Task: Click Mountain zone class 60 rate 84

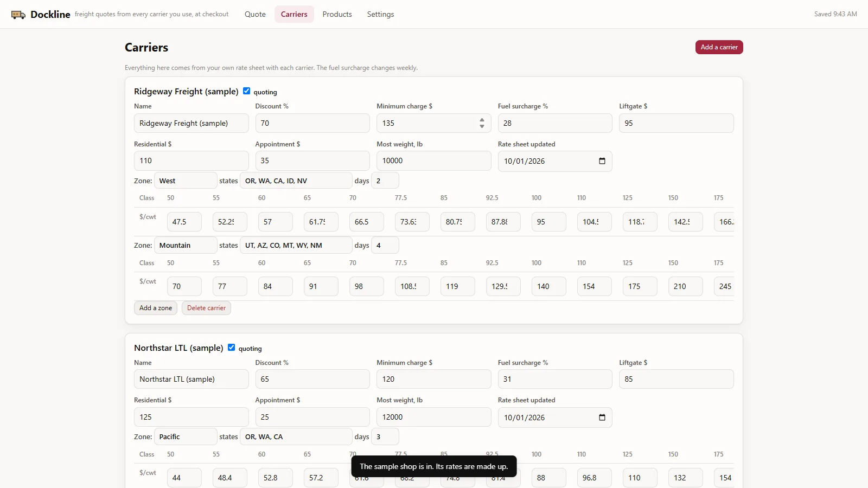Action: click(x=276, y=286)
